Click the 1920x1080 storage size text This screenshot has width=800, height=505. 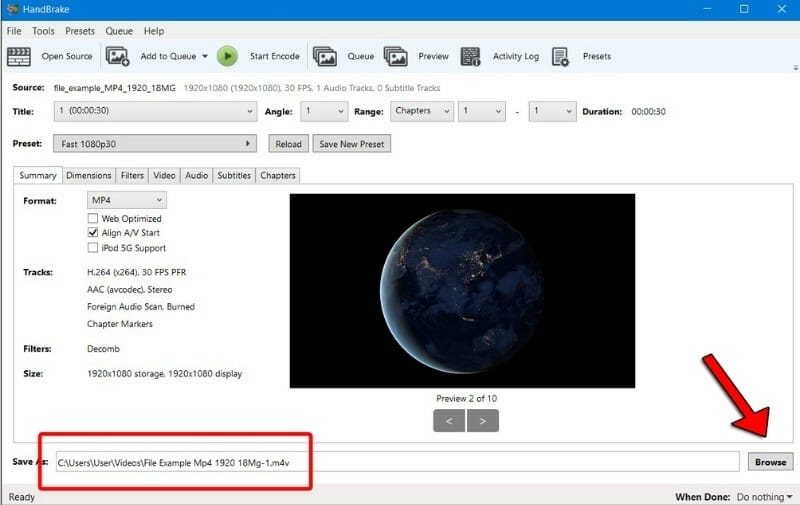(164, 374)
